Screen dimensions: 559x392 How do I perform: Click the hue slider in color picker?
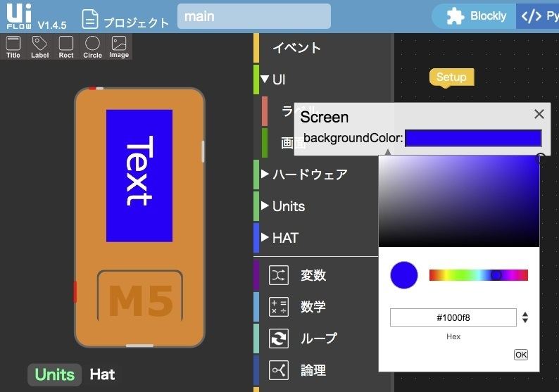tap(478, 275)
